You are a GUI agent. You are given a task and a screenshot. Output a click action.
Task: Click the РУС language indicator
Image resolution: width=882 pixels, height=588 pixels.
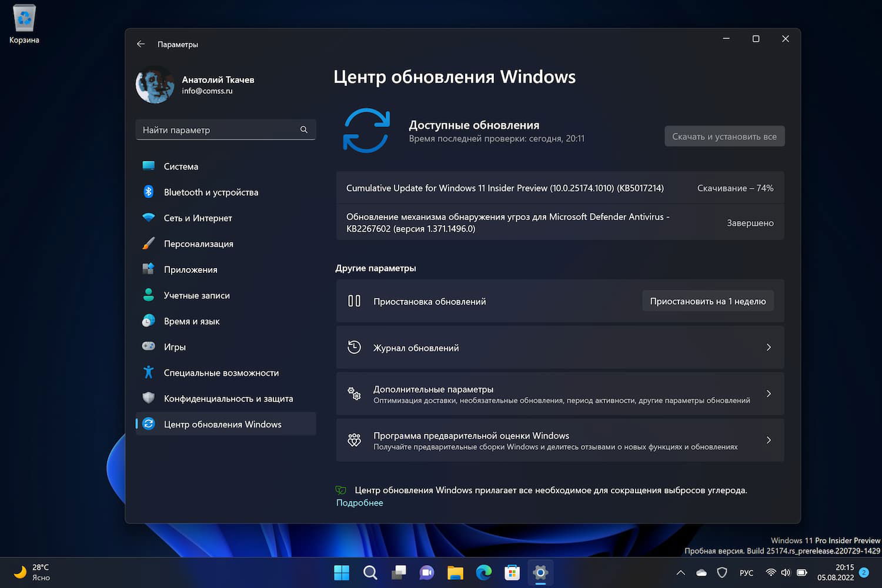747,573
